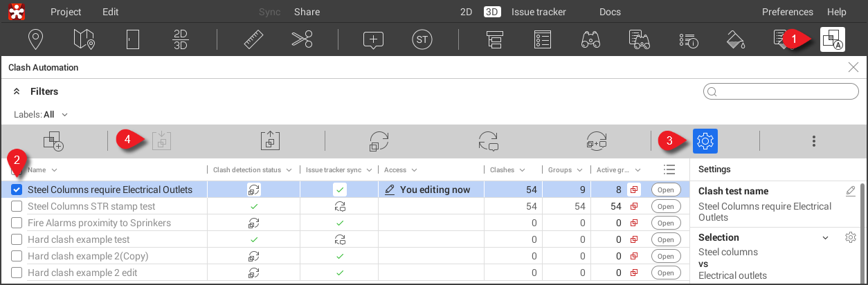Click the search field in Filters
The height and width of the screenshot is (285, 868).
781,92
